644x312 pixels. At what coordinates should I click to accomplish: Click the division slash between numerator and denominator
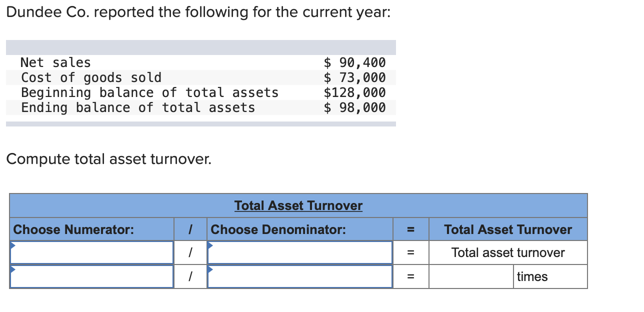[190, 252]
